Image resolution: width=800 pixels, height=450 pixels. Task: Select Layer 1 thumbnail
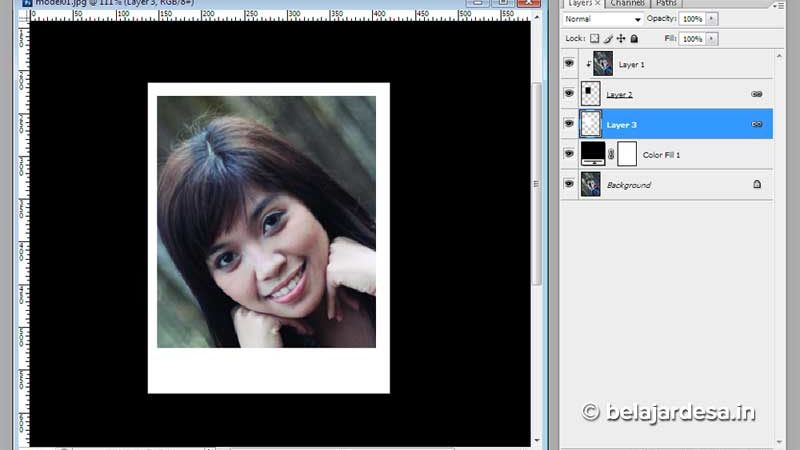pyautogui.click(x=603, y=64)
